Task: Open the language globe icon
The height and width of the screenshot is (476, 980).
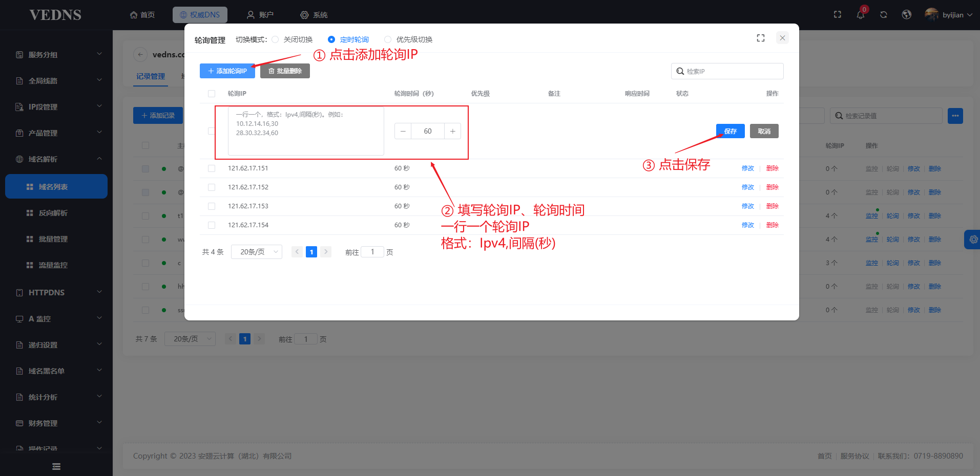Action: [x=907, y=15]
